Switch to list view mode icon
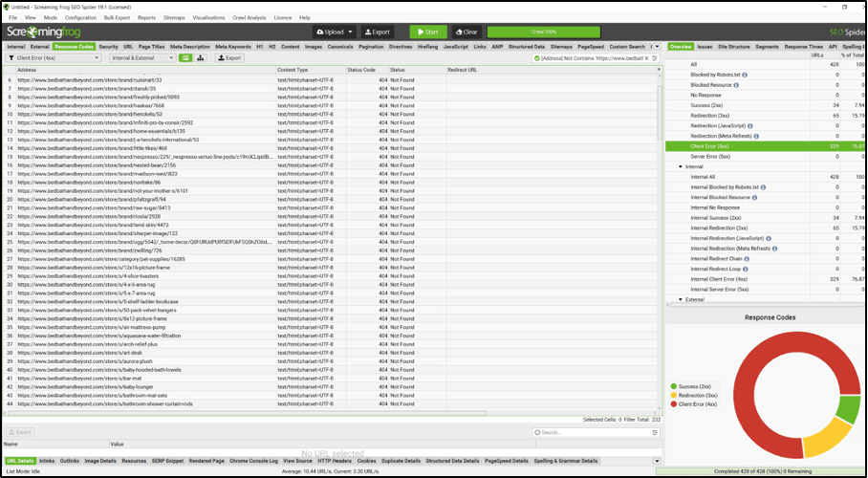Viewport: 868px width, 478px height. [x=186, y=58]
